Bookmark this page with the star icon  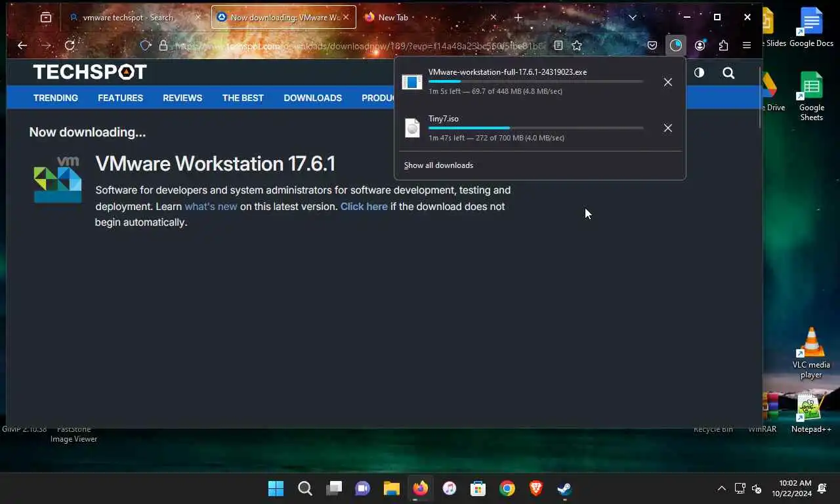tap(577, 45)
